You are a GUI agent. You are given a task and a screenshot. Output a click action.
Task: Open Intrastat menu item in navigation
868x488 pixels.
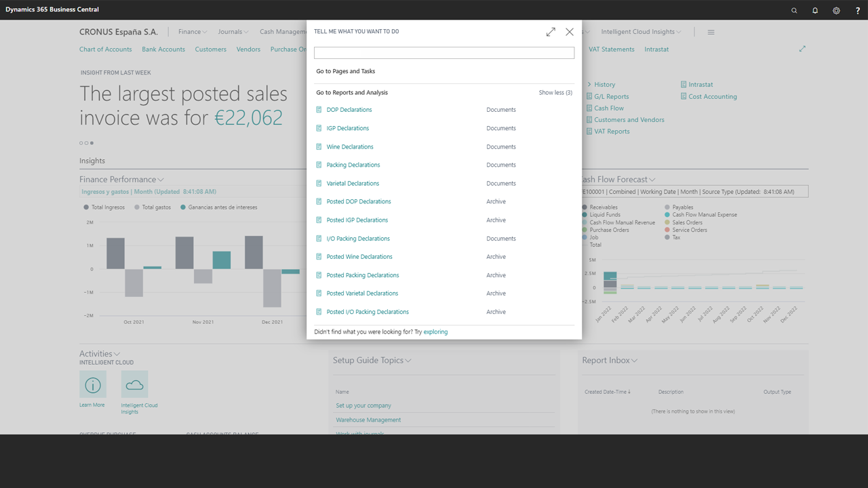coord(656,49)
